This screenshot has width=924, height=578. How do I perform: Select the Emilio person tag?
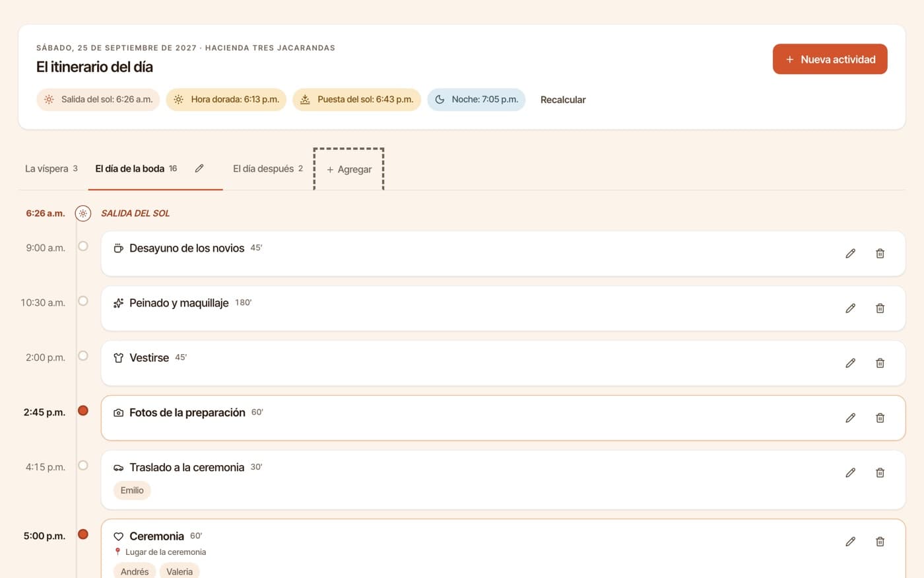point(132,491)
